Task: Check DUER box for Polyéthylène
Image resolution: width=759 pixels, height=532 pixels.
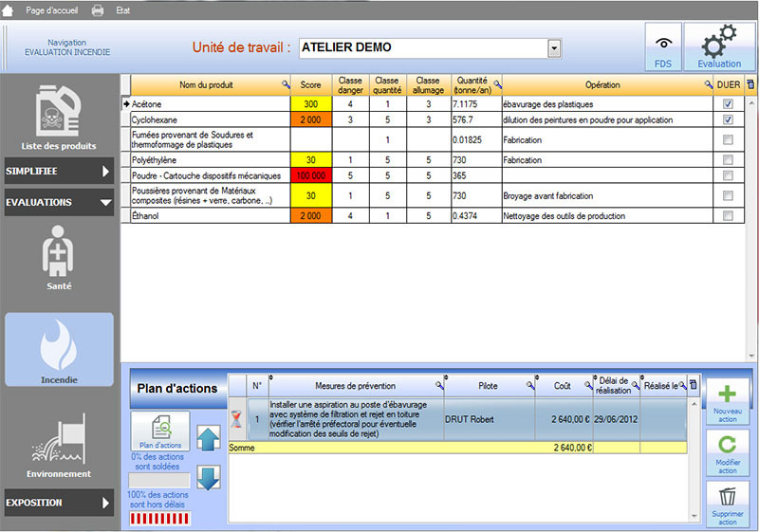Action: pos(728,159)
